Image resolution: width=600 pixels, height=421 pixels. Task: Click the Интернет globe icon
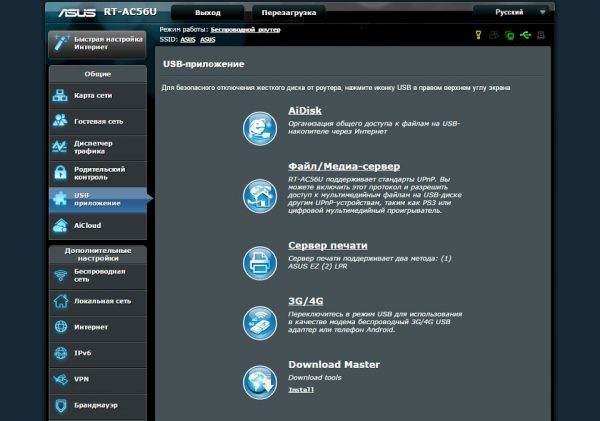pyautogui.click(x=61, y=327)
